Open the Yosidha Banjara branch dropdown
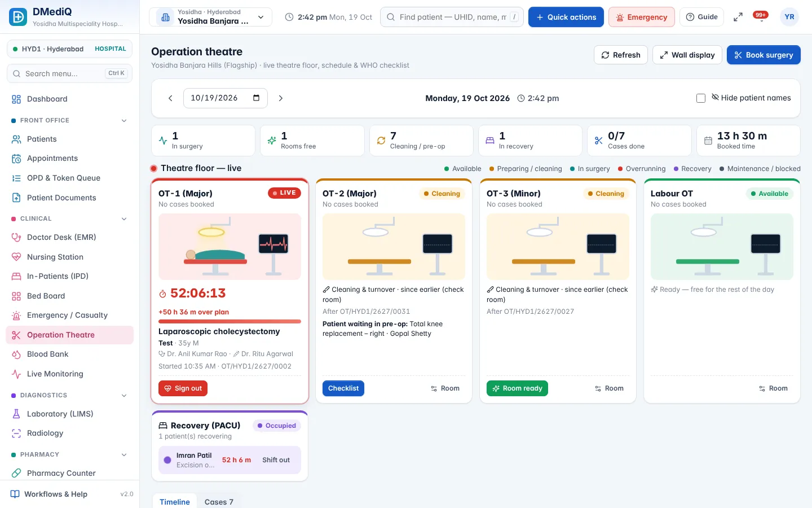The height and width of the screenshot is (508, 812). (x=210, y=17)
